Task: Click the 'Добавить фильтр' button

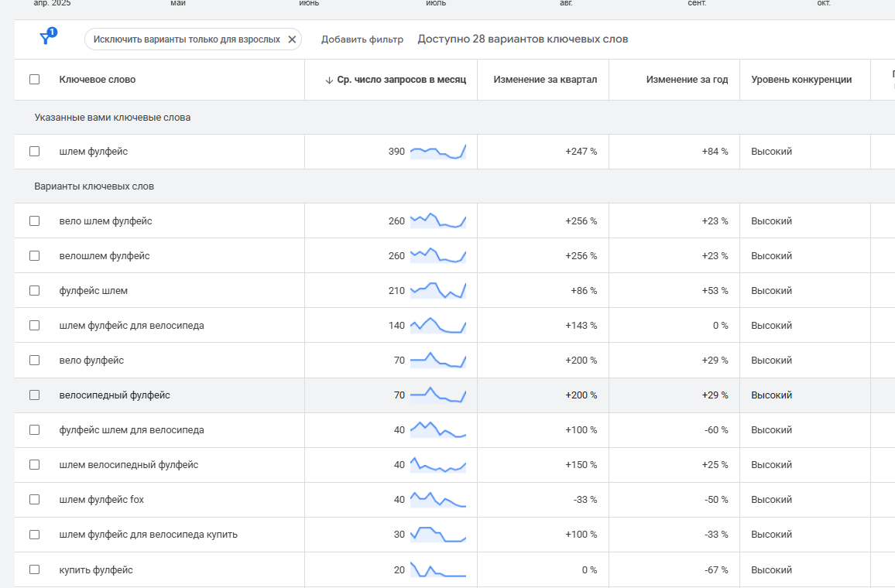Action: click(362, 39)
